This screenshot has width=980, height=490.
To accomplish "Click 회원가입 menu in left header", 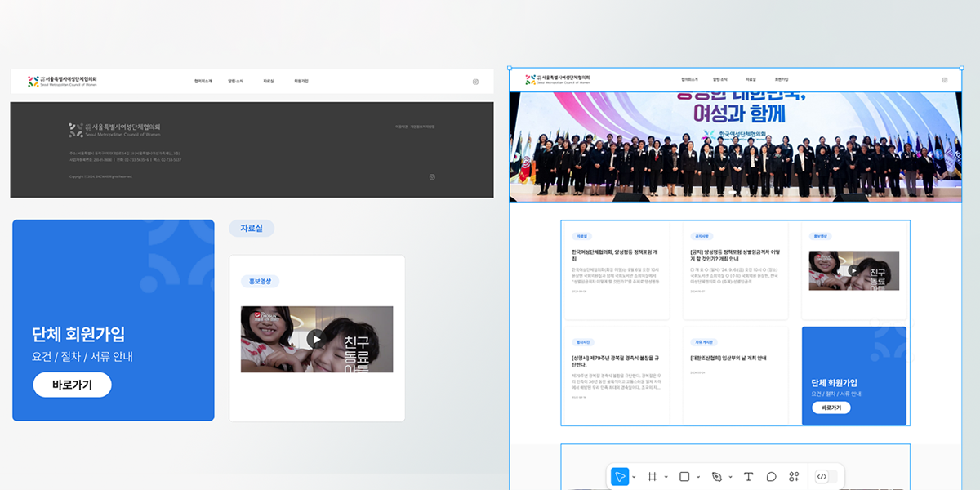I will coord(301,82).
